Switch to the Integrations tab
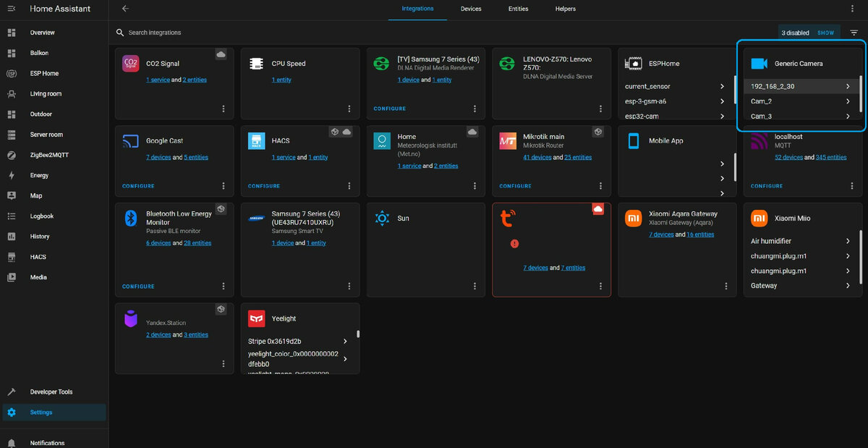The height and width of the screenshot is (448, 868). 417,9
